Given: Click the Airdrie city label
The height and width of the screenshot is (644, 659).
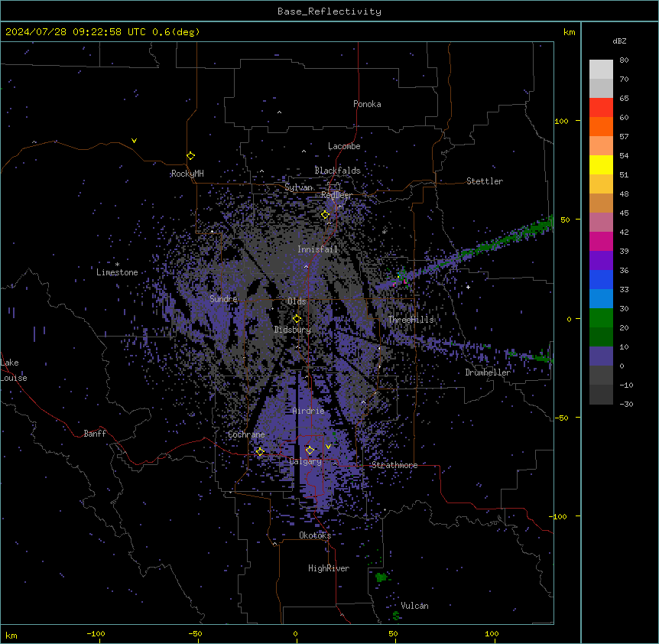Looking at the screenshot, I should [309, 411].
